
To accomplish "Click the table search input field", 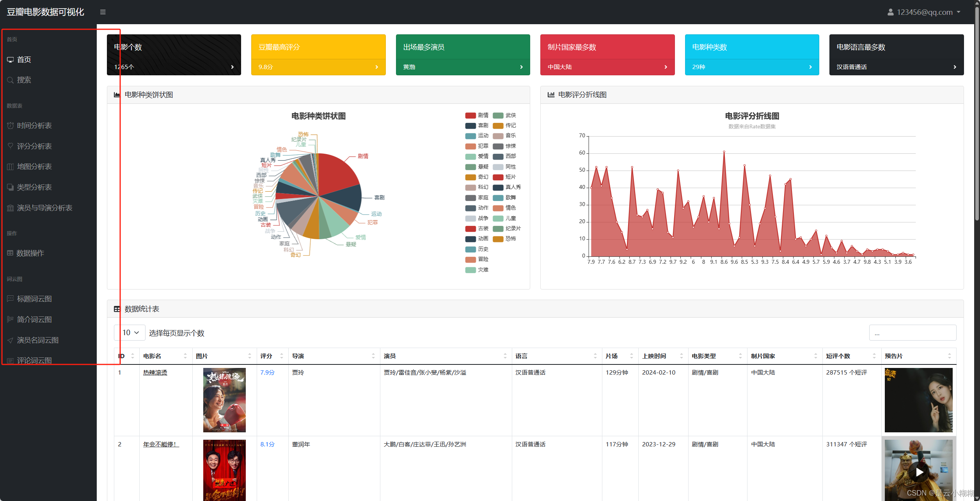I will tap(912, 333).
